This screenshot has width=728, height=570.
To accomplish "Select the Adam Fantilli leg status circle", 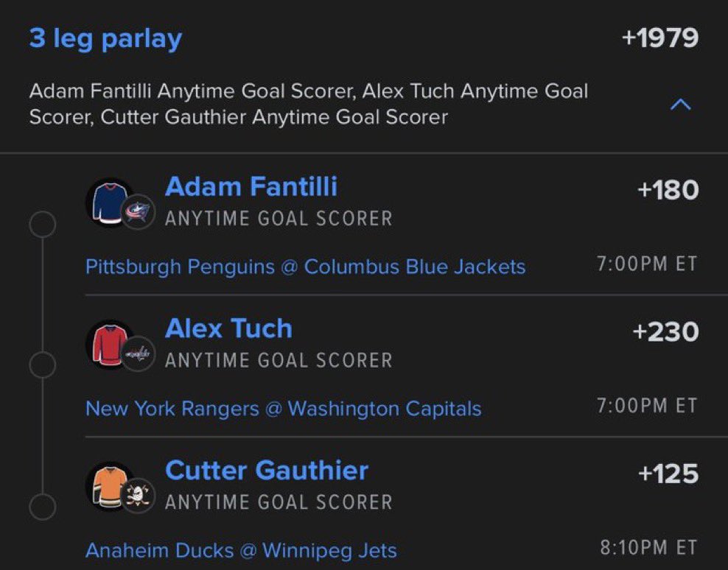I will coord(43,225).
